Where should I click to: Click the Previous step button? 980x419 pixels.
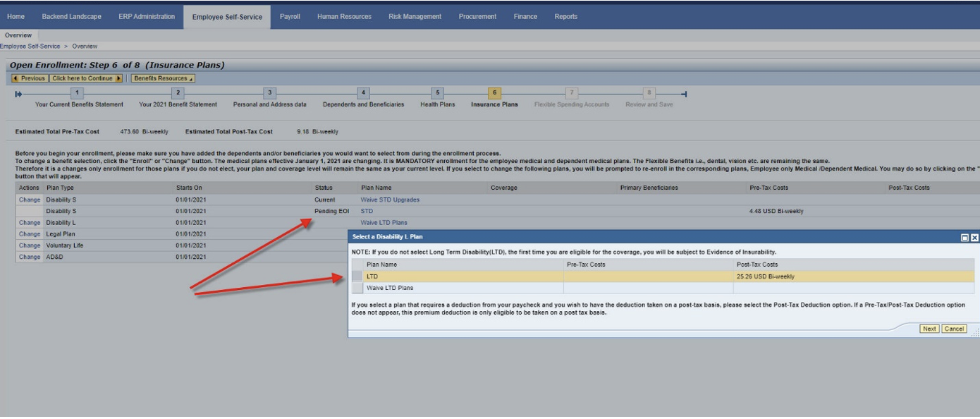29,78
